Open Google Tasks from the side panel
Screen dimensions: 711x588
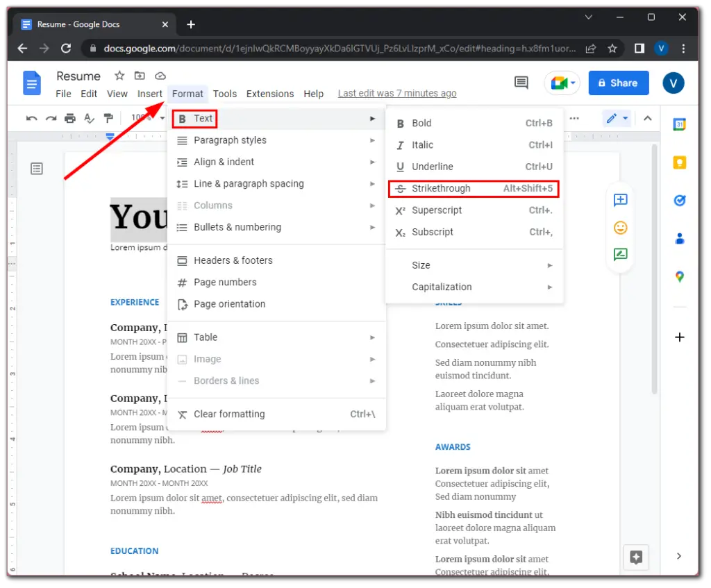point(679,200)
